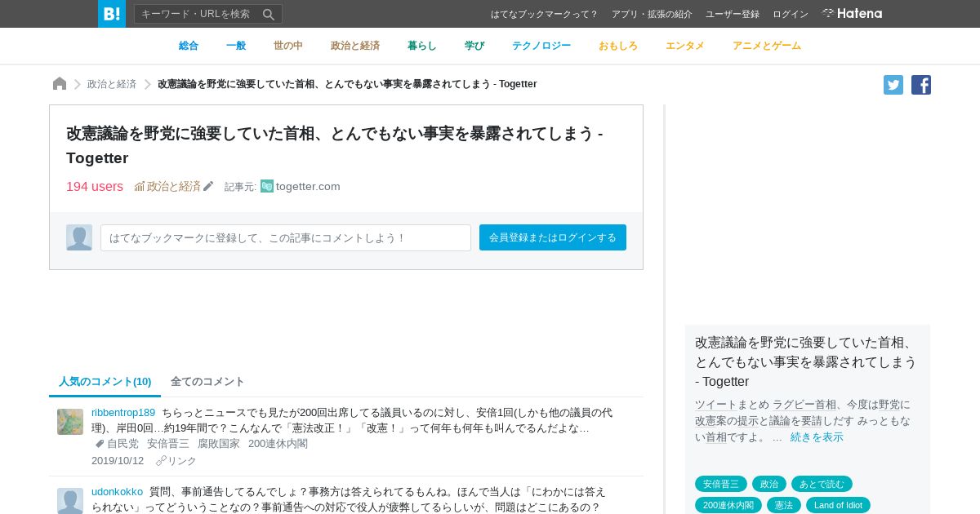Click 会員登録またはログインする button
The width and height of the screenshot is (980, 514).
click(x=553, y=237)
